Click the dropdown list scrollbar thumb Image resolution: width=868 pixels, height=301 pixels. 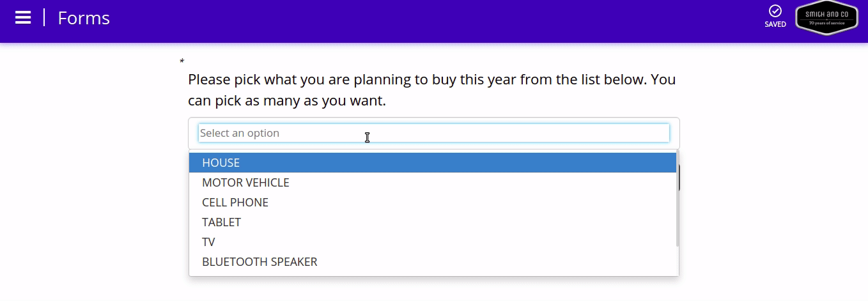678,198
